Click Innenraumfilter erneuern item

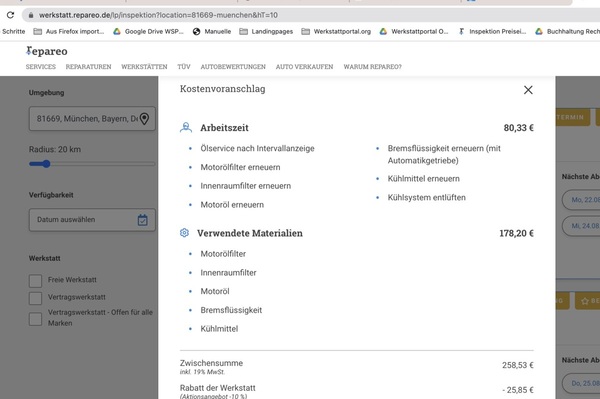[x=246, y=186]
